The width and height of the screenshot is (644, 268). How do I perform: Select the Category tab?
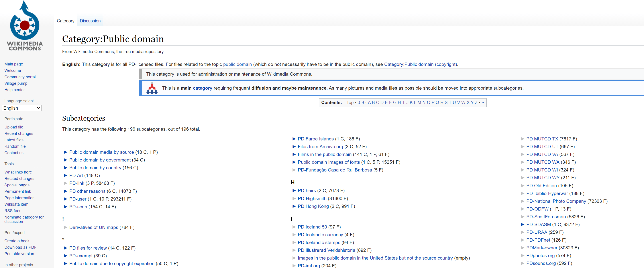coord(65,21)
